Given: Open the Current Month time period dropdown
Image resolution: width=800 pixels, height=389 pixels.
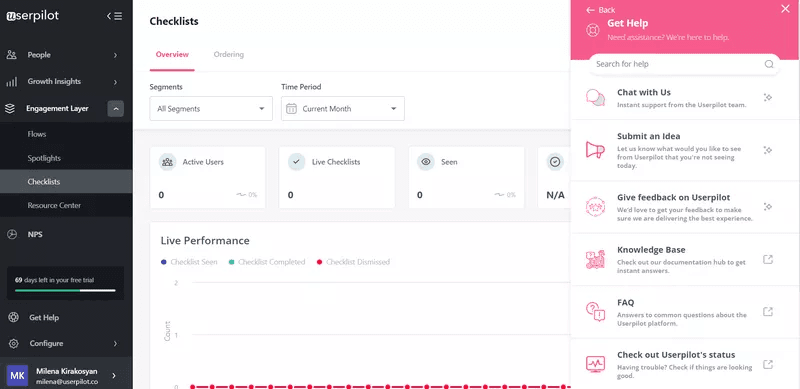Looking at the screenshot, I should [343, 109].
